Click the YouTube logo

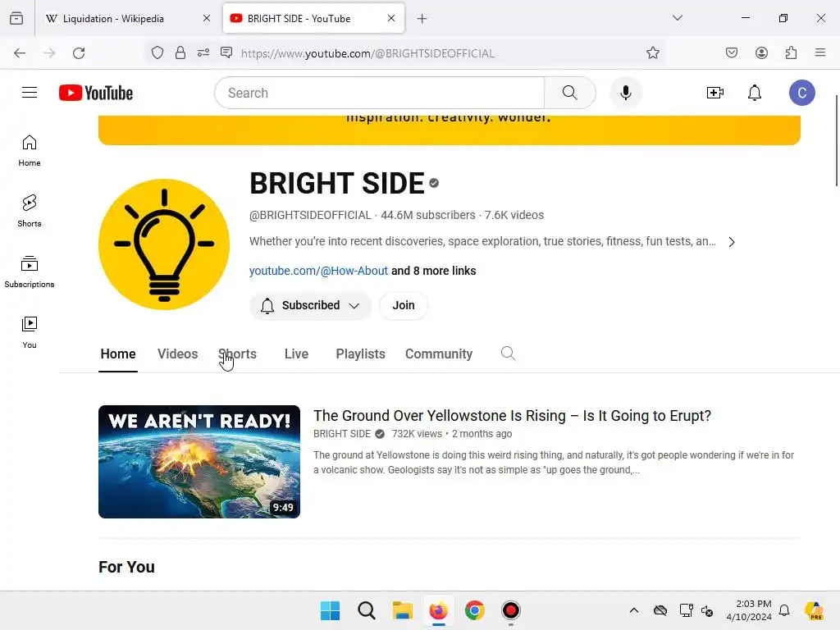click(96, 93)
